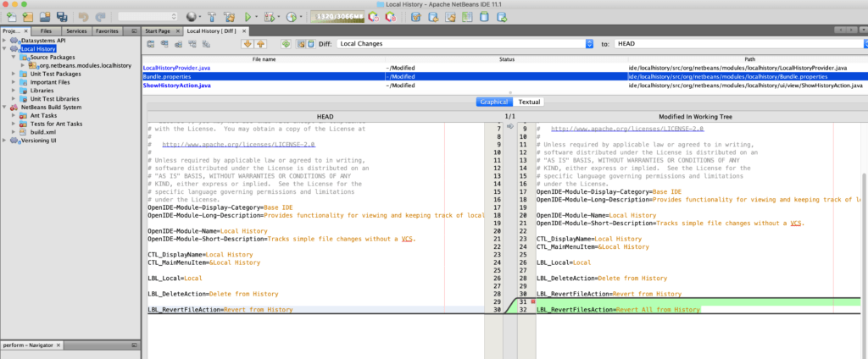
Task: Select build.xml in the project tree
Action: click(42, 132)
